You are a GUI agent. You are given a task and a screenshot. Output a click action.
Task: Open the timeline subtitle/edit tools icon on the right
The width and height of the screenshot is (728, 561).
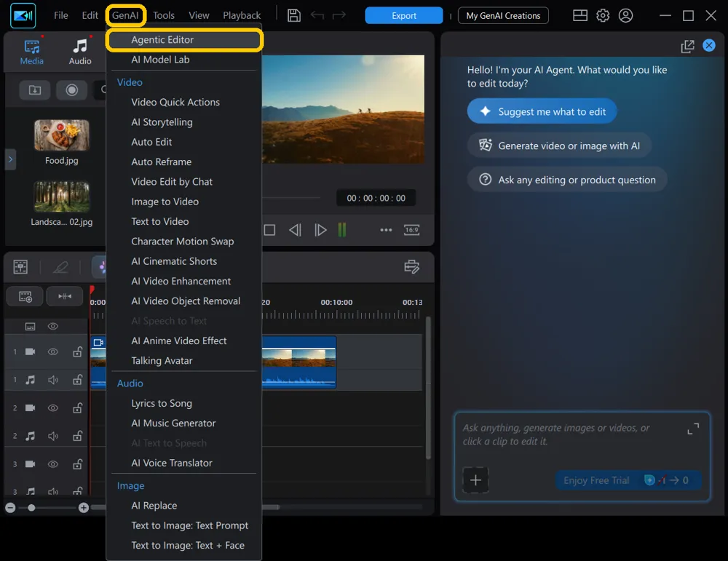click(x=412, y=267)
